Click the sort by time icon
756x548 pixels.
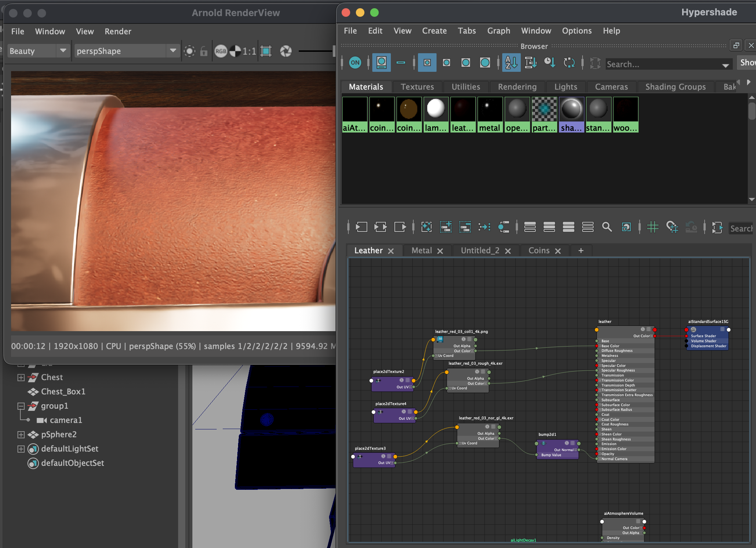point(549,63)
